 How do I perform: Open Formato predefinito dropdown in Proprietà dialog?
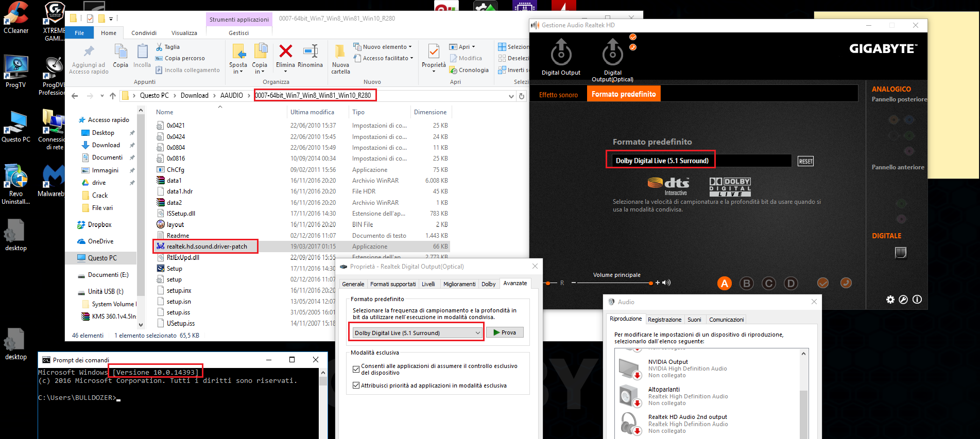click(x=418, y=333)
